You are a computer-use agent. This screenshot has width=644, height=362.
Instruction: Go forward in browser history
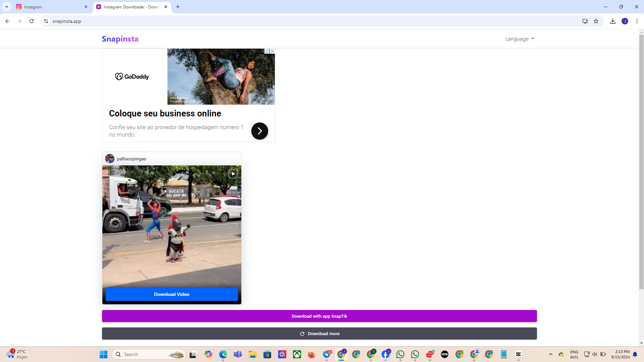pos(19,21)
